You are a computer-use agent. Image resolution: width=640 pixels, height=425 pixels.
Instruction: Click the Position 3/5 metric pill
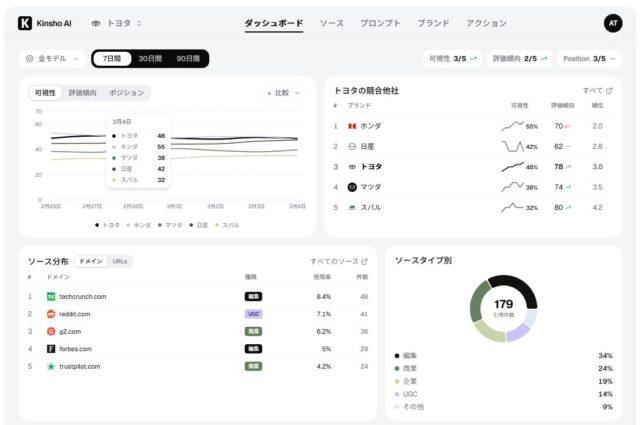tap(589, 59)
